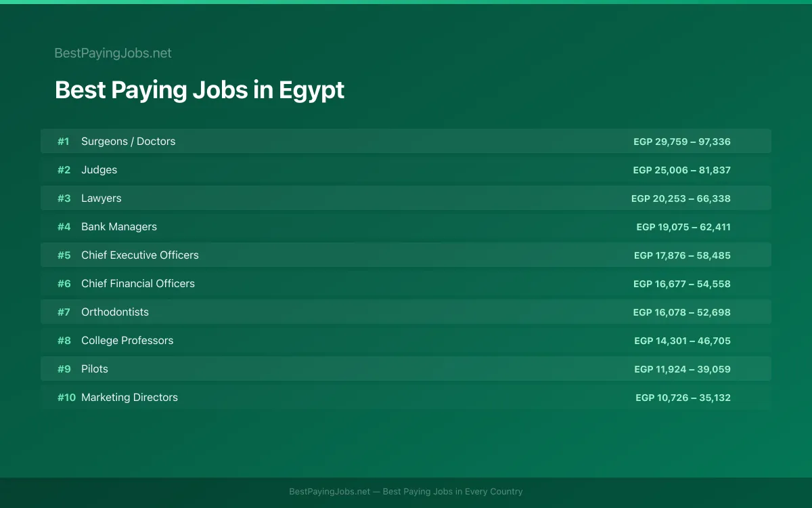Select the Pilots job title
The height and width of the screenshot is (508, 812).
tap(95, 369)
